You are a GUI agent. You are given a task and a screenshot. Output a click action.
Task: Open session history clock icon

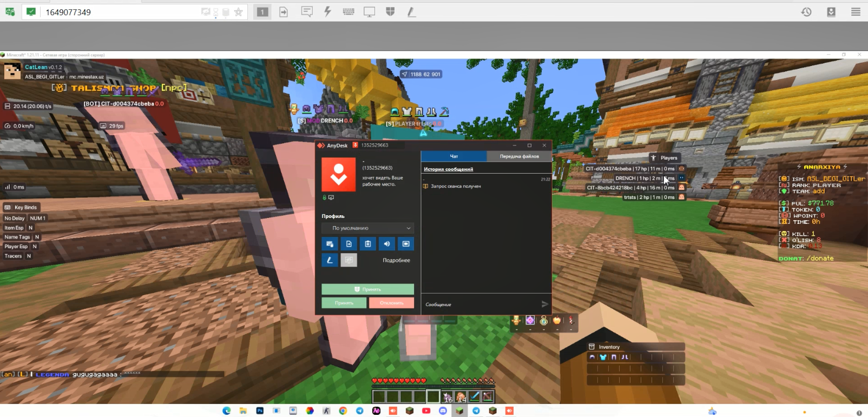pos(806,12)
